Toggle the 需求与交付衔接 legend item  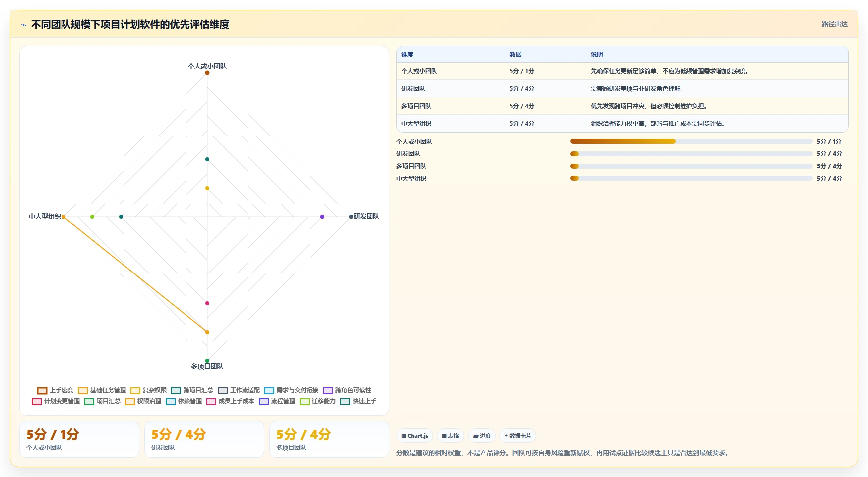click(291, 390)
